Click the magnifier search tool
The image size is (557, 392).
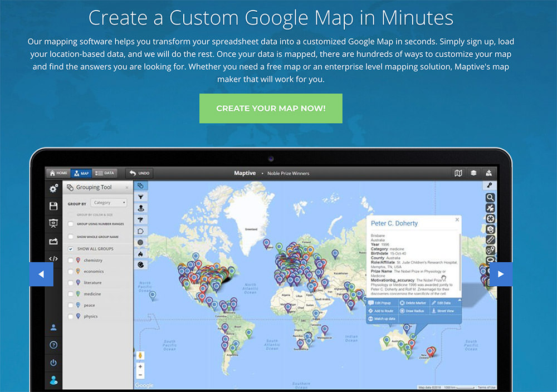pos(490,198)
